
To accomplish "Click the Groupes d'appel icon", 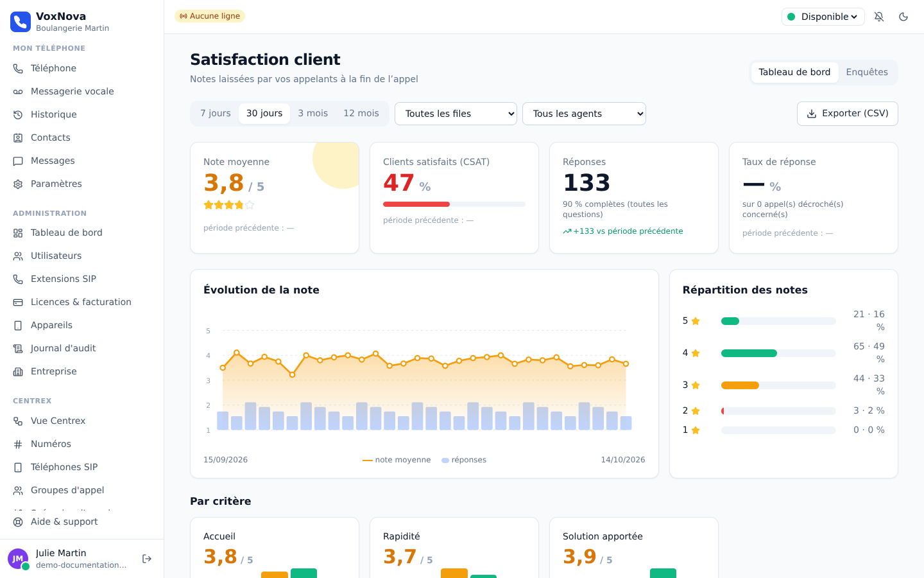I will (18, 490).
